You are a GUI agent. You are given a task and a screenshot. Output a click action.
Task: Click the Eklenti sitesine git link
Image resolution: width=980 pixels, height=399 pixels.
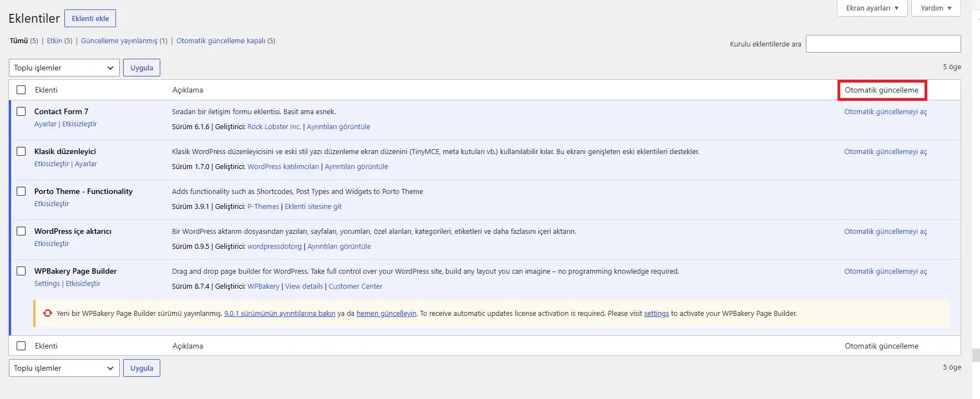(x=313, y=206)
